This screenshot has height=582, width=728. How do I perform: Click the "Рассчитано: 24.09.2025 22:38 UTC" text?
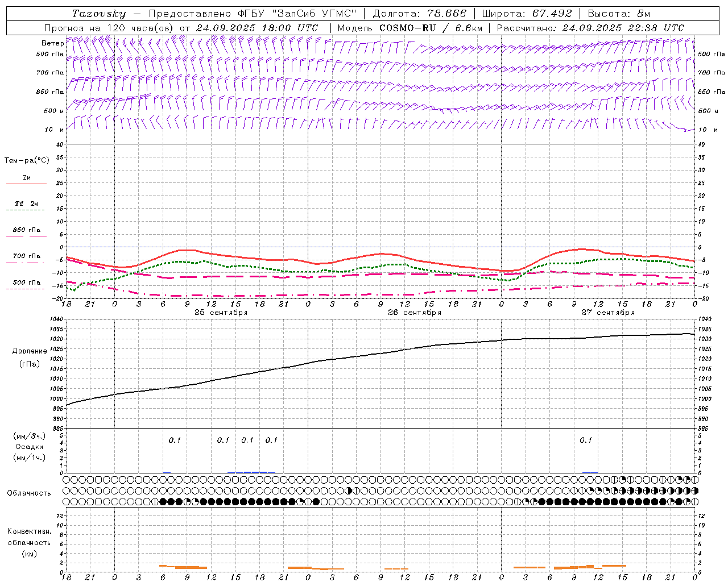click(590, 28)
